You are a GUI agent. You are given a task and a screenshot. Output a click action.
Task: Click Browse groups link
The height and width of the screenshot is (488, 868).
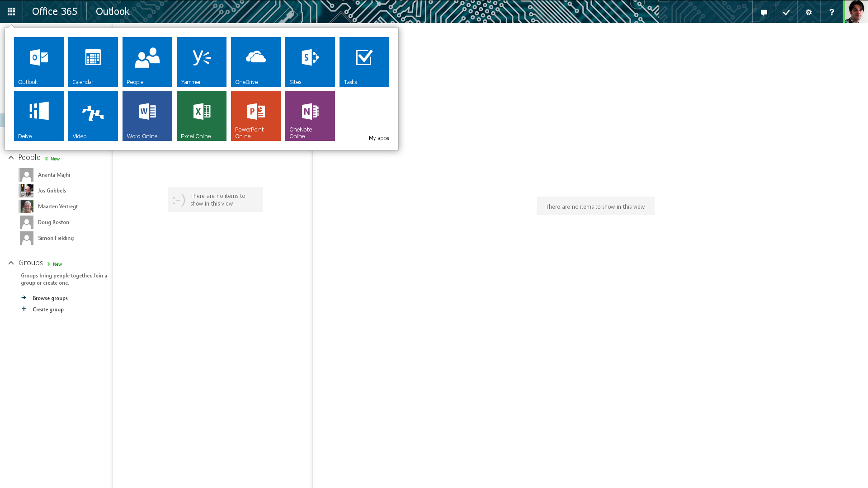tap(50, 298)
